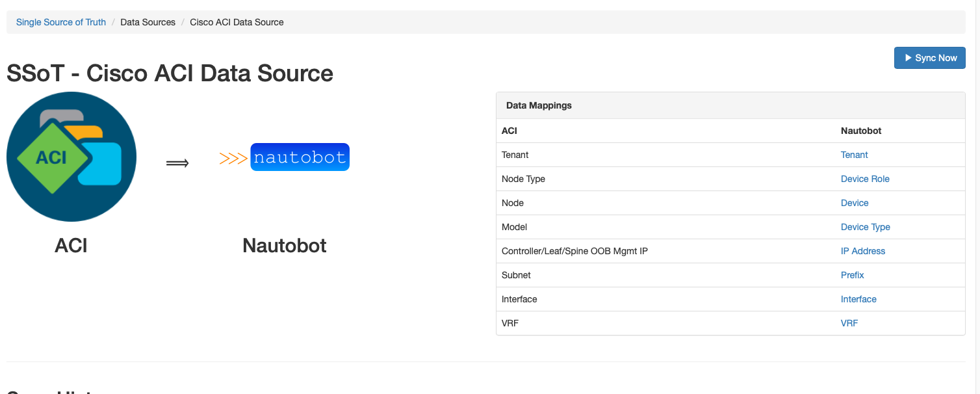Open the IP Address link
The width and height of the screenshot is (980, 394).
point(863,251)
